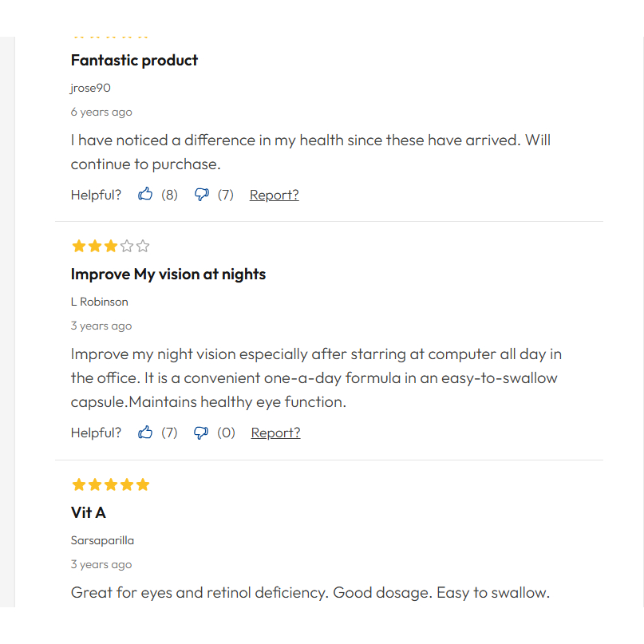Click the five-star rating above Vit A

point(110,484)
